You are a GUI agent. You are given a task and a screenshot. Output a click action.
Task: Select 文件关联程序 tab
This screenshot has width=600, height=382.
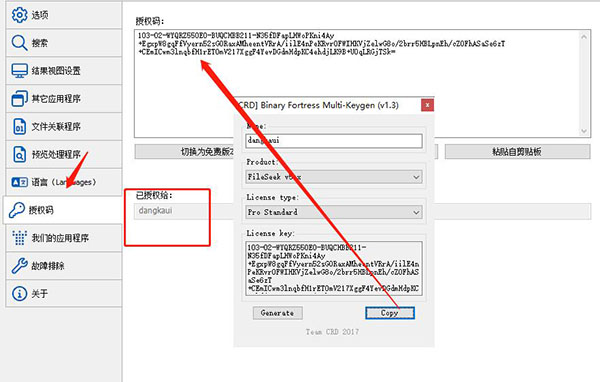click(x=64, y=126)
